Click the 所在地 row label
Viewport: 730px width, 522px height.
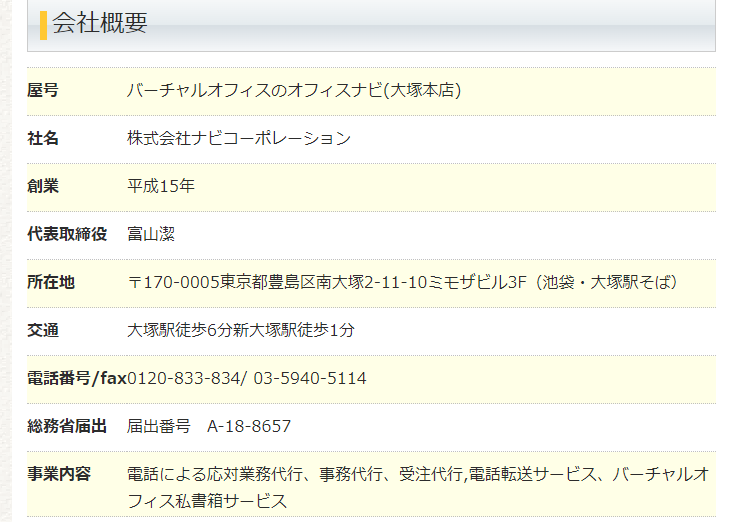point(51,282)
